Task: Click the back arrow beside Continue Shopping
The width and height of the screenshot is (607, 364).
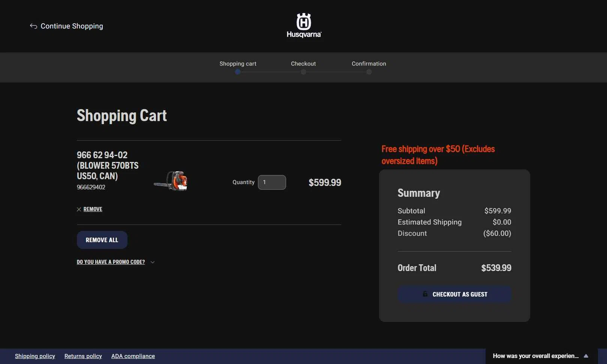Action: tap(33, 26)
